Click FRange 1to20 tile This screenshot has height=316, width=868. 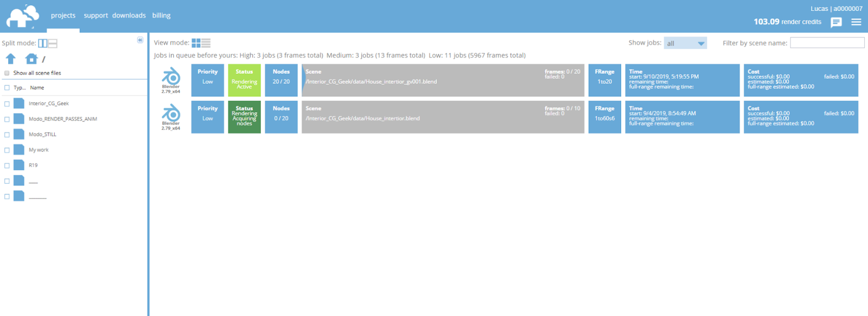tap(605, 80)
